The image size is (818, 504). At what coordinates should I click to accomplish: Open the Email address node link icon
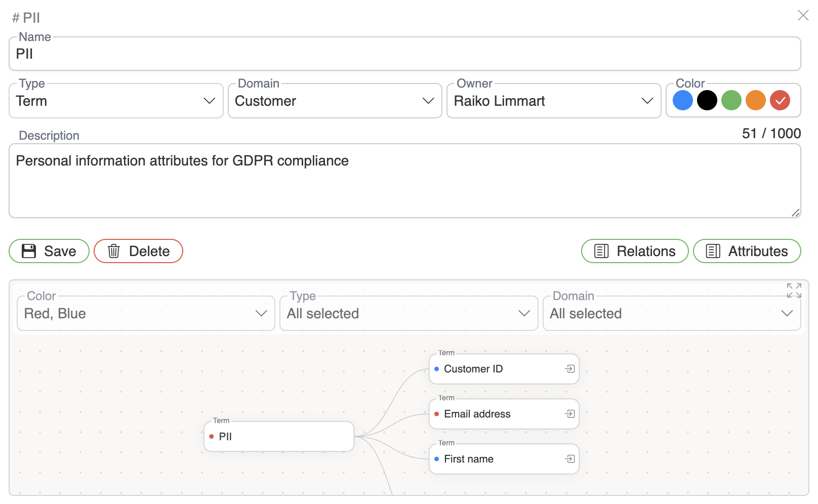[569, 414]
